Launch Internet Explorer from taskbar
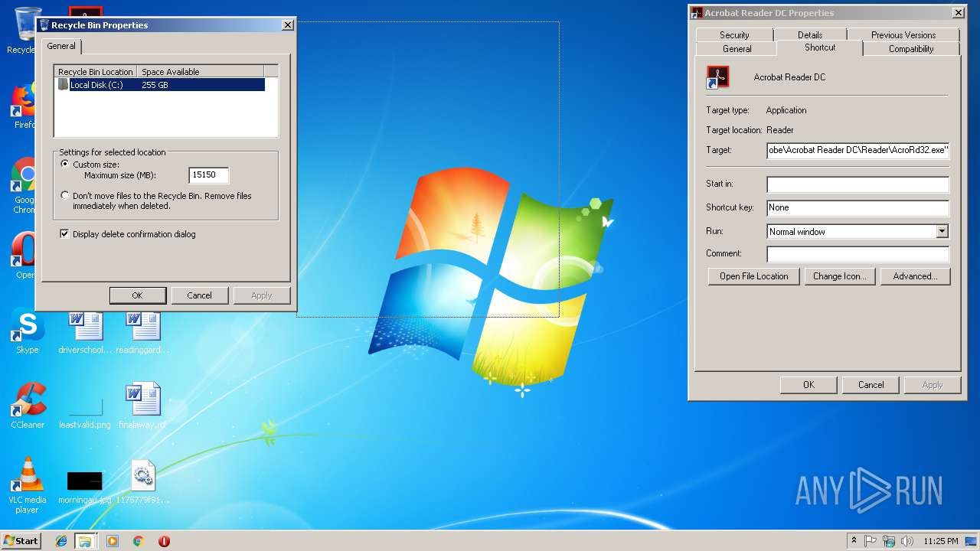 (61, 541)
